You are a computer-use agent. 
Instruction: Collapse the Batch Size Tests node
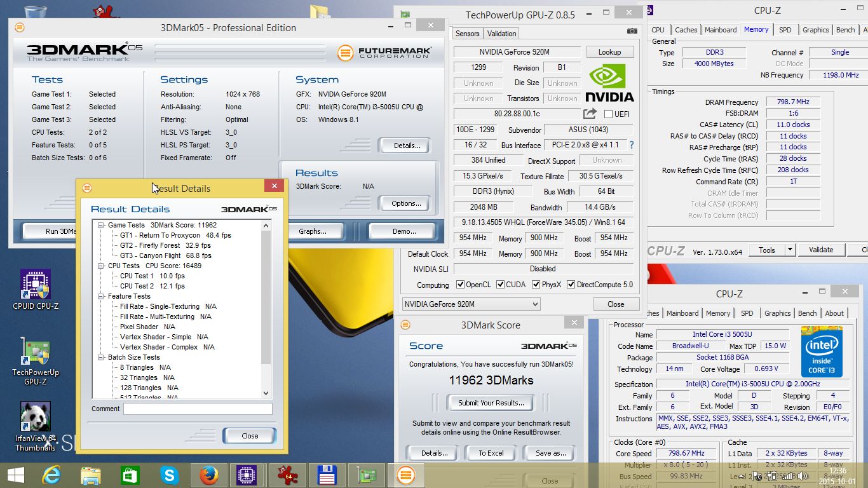click(x=101, y=357)
